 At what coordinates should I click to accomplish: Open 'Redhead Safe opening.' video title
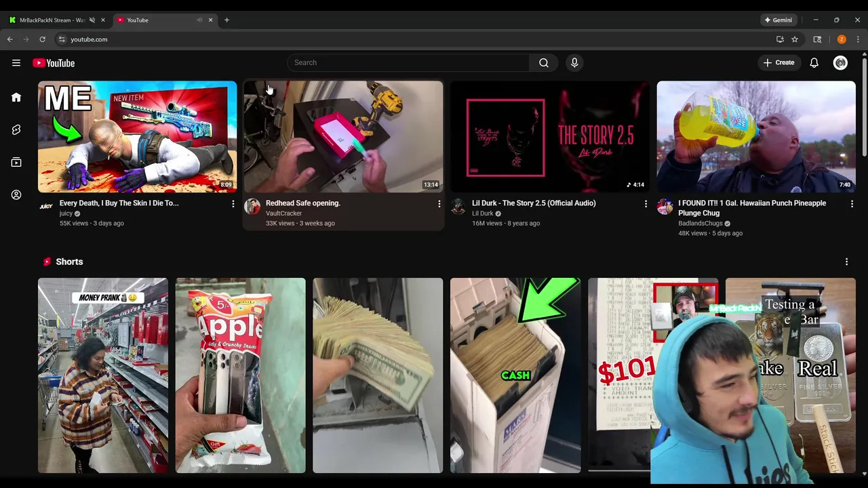302,203
